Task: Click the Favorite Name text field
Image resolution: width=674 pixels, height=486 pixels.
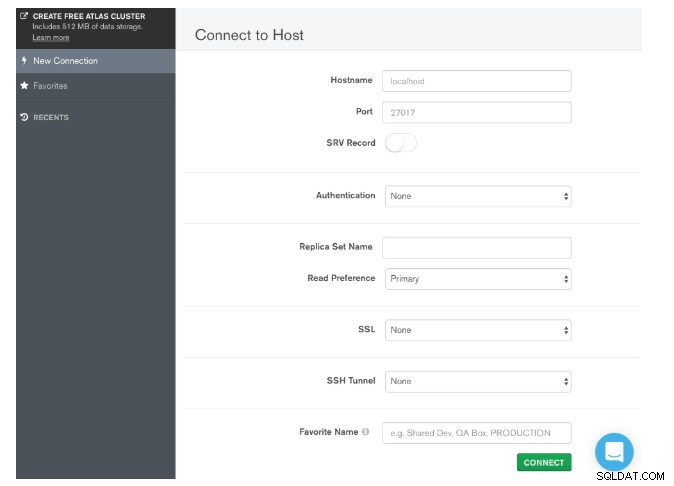Action: 477,433
